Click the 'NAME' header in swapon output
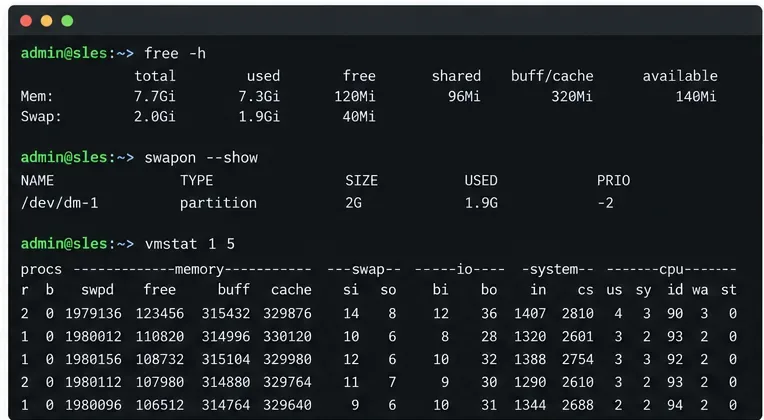This screenshot has height=420, width=764. [37, 181]
